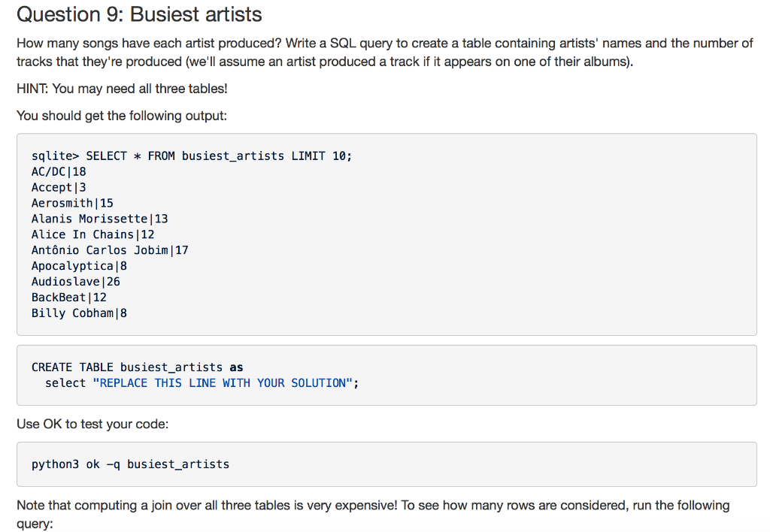This screenshot has width=770, height=532.
Task: Click the BackBeat|12 output row
Action: click(x=68, y=298)
